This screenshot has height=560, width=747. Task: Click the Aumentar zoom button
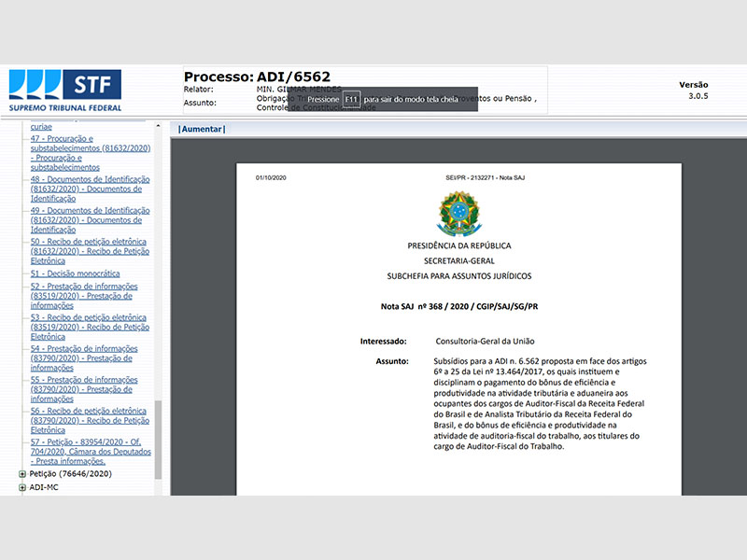click(x=202, y=129)
